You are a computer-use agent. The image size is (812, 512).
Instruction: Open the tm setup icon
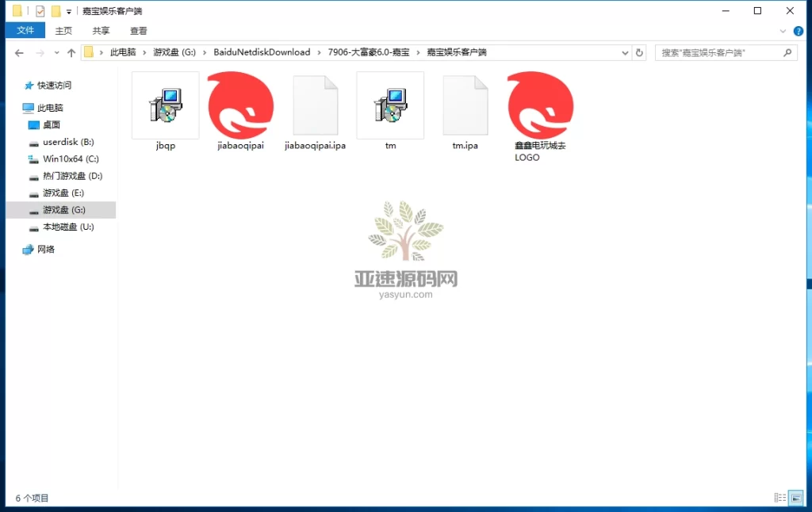pyautogui.click(x=389, y=105)
